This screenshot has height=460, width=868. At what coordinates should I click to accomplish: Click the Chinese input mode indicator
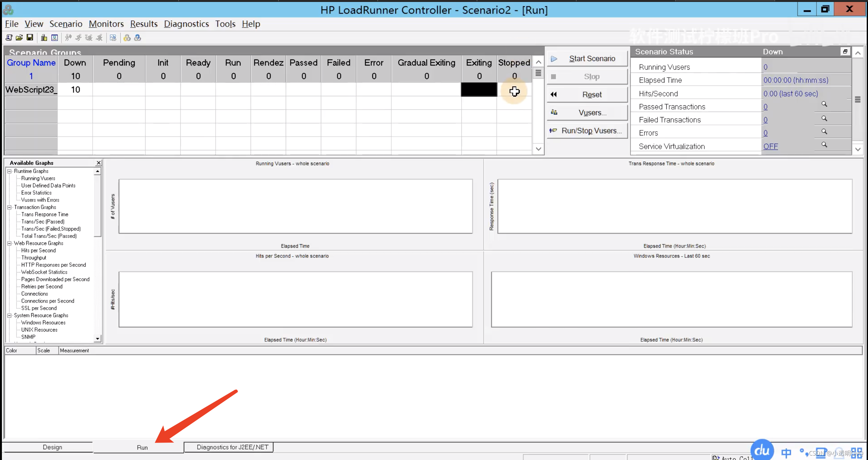[x=786, y=453]
